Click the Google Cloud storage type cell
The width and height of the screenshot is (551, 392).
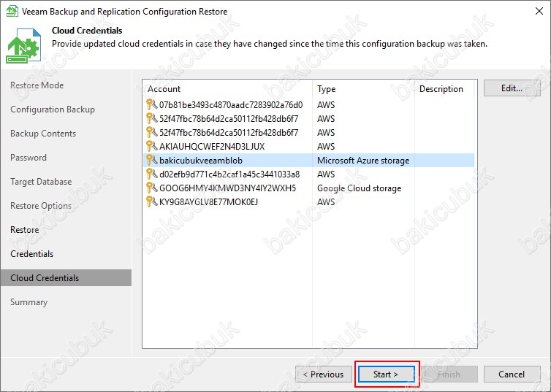click(359, 188)
